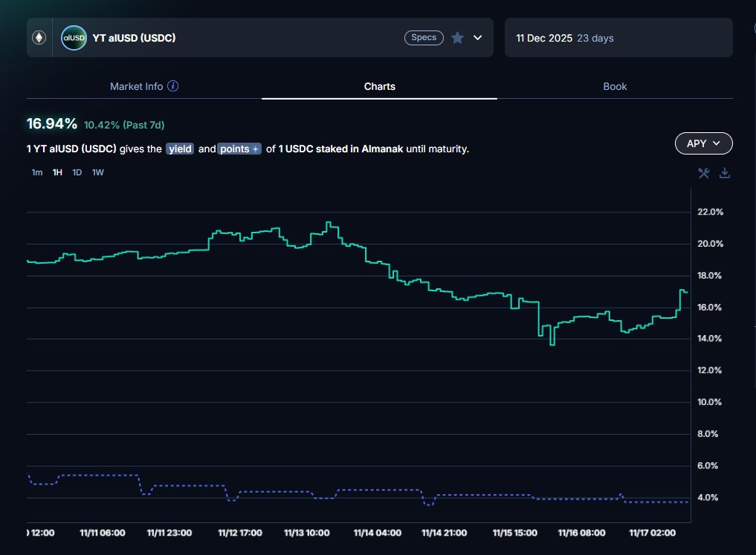Click the green implied APY line peak
The image size is (756, 555).
pos(329,223)
